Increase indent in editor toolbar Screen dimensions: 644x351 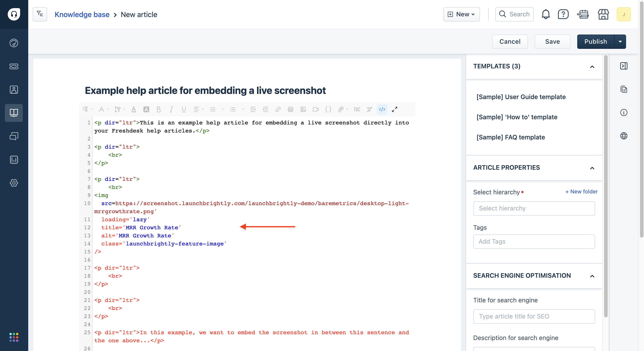(265, 109)
